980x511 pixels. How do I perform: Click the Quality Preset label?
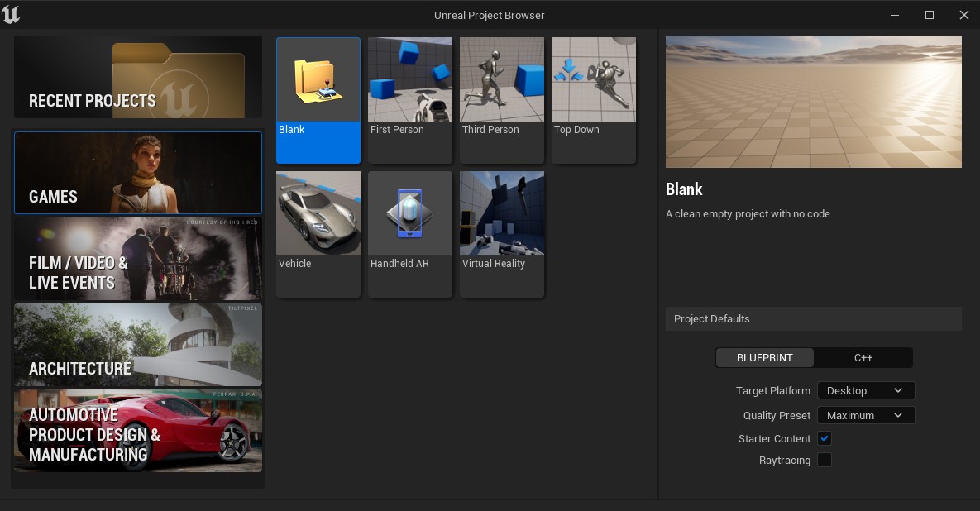[x=777, y=415]
